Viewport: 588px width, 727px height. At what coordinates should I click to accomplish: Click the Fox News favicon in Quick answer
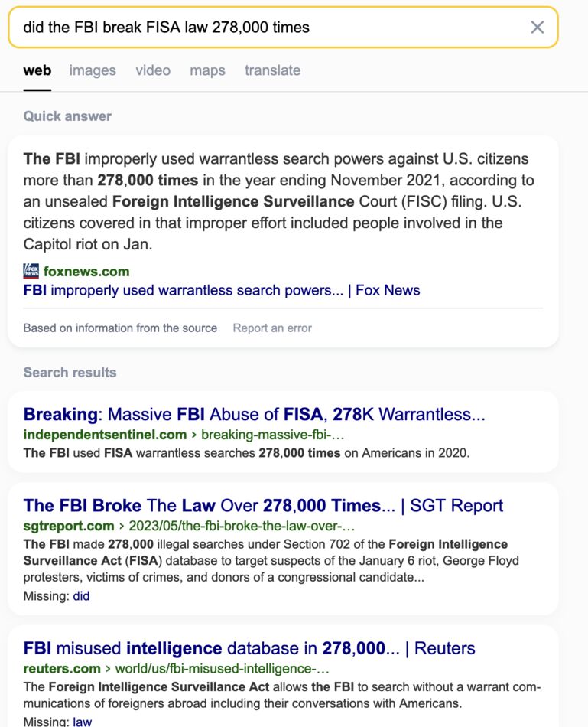pos(30,269)
